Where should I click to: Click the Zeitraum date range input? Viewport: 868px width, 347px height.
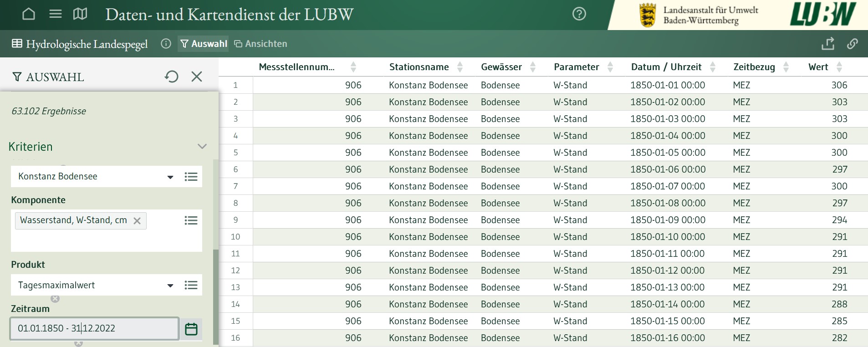click(x=95, y=328)
